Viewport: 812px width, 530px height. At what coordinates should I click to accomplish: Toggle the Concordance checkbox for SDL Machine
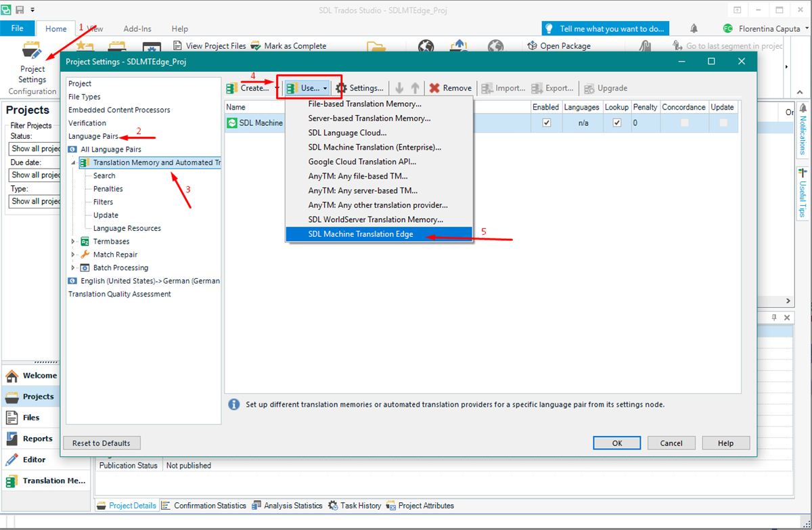(x=685, y=123)
